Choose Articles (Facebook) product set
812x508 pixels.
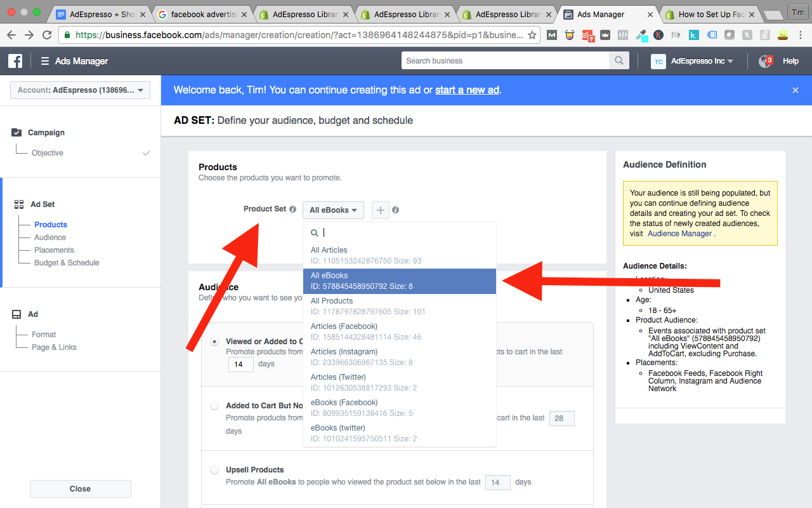[400, 331]
